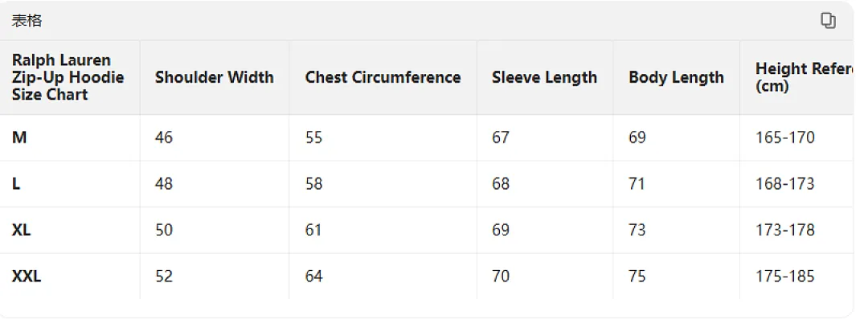Click the Chest Circumference column header
Viewport: 868px width, 328px height.
pos(383,77)
